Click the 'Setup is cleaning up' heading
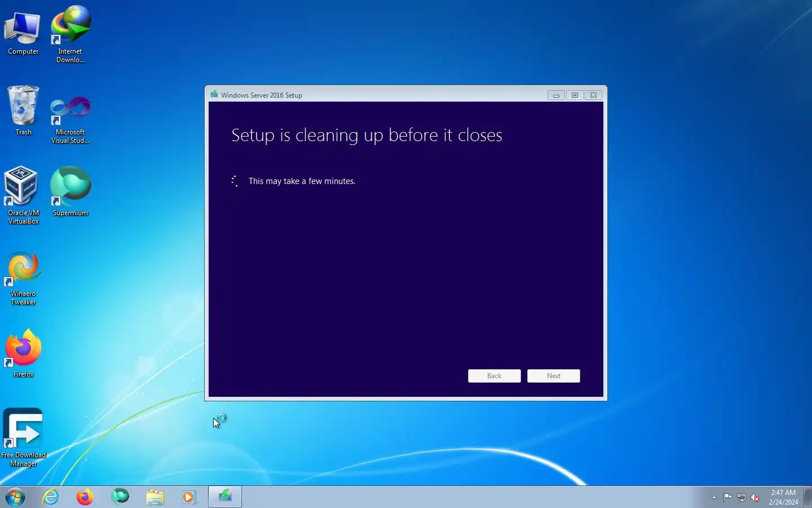 coord(367,135)
